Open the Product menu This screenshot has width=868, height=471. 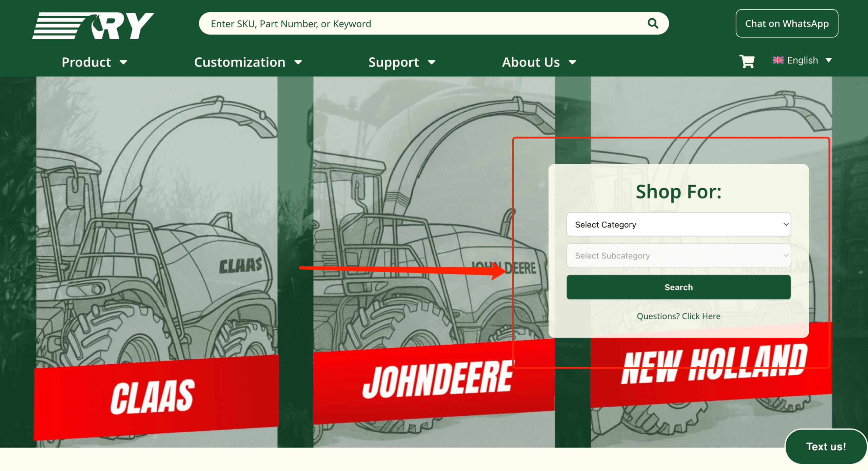[x=86, y=62]
